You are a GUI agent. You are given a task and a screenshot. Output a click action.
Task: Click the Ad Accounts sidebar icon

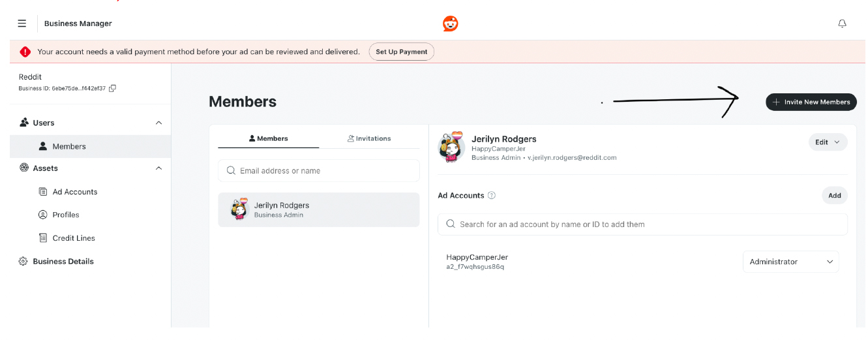(43, 192)
